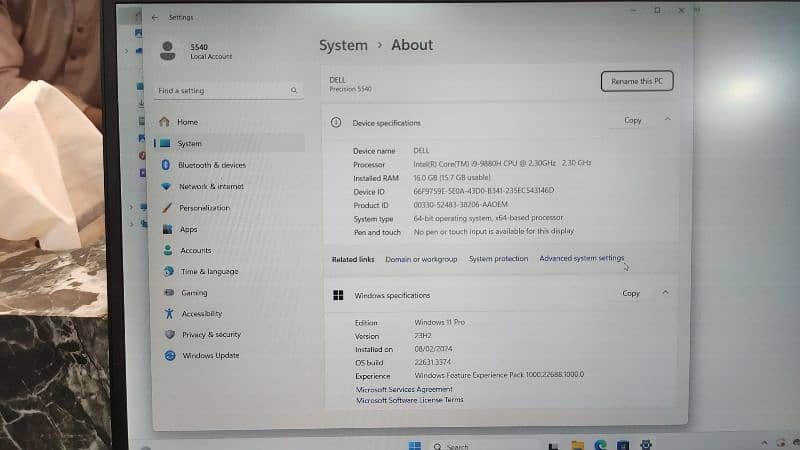Go to the Home settings page

(187, 122)
